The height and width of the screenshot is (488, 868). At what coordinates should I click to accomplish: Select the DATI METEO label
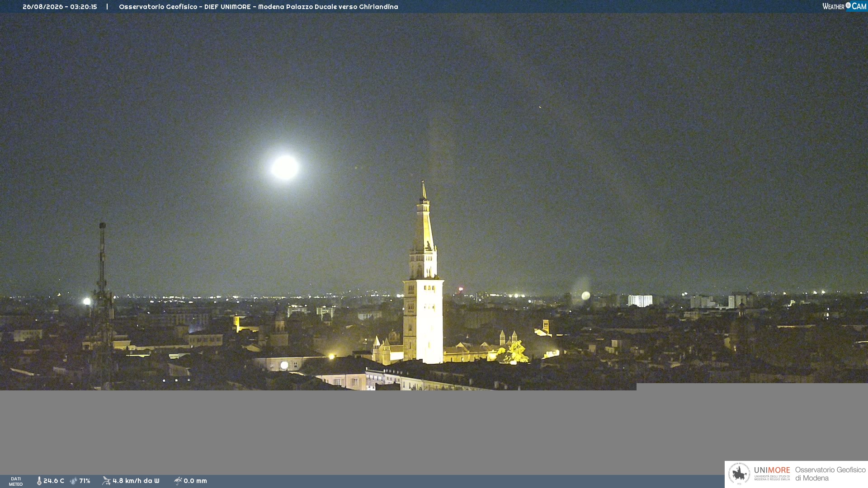pyautogui.click(x=16, y=481)
